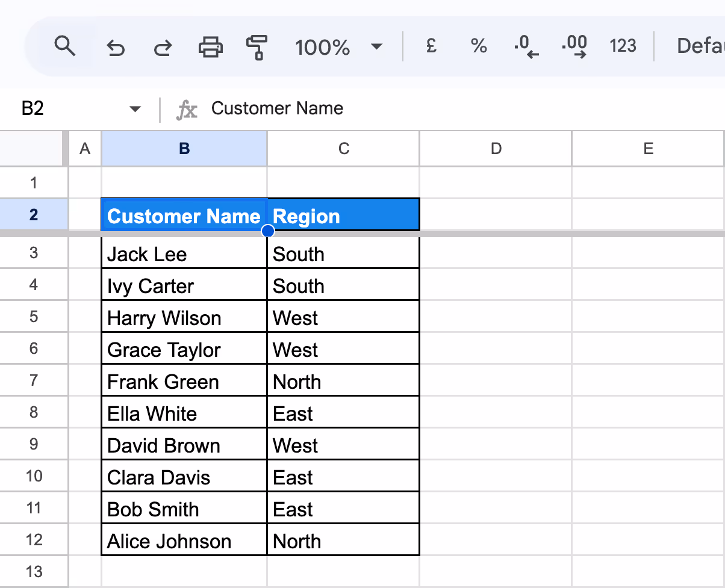The image size is (725, 588).
Task: Click the formula bar fx icon
Action: [x=187, y=110]
